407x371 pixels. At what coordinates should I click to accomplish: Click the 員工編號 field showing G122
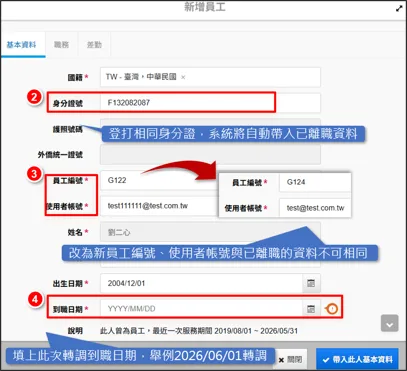[159, 180]
